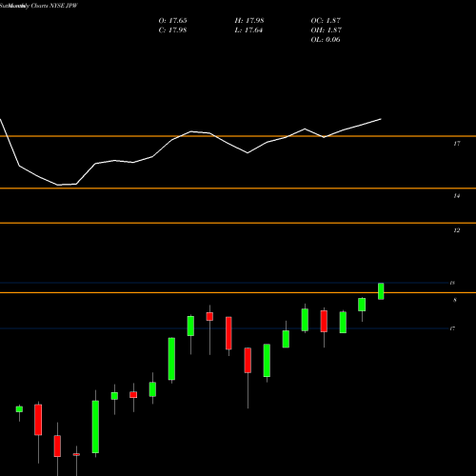Select the rightmost green candlestick
The image size is (476, 476).
coord(381,291)
